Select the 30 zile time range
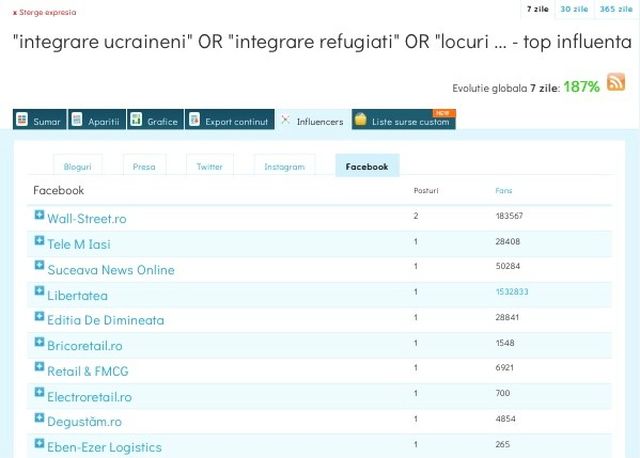The image size is (640, 458). click(x=574, y=9)
